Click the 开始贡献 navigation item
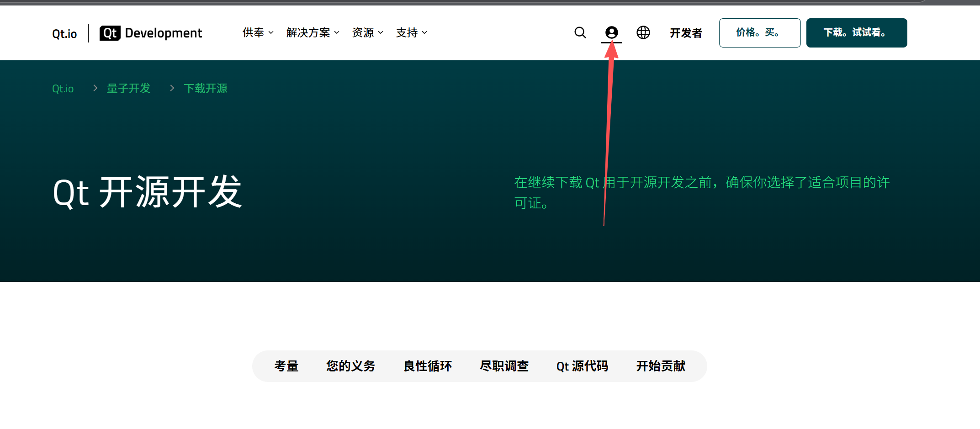 tap(660, 366)
